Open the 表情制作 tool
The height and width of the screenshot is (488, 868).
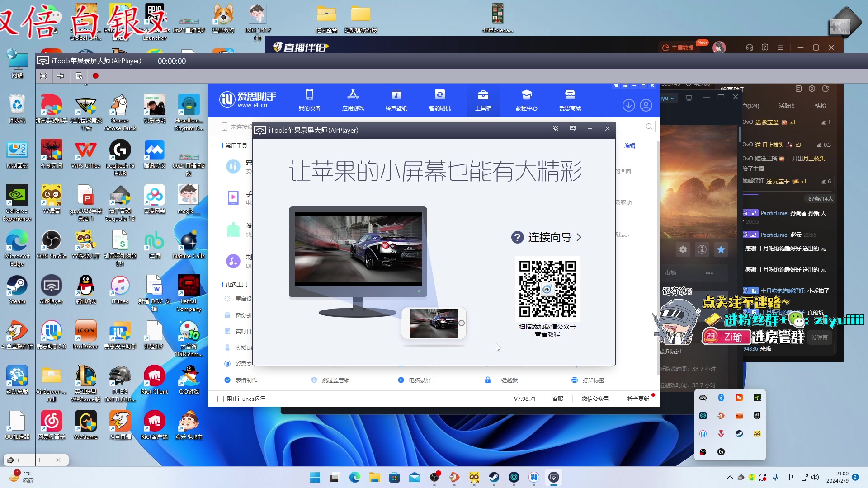[x=241, y=380]
